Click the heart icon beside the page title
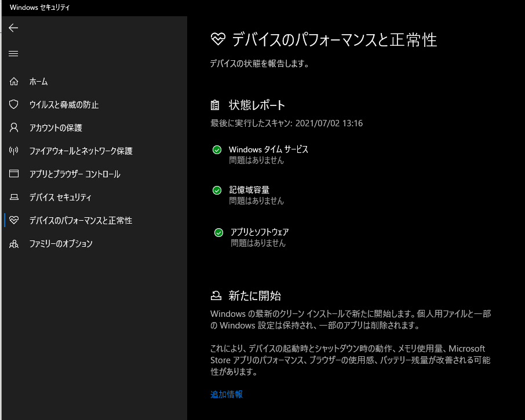The width and height of the screenshot is (525, 420). (218, 39)
